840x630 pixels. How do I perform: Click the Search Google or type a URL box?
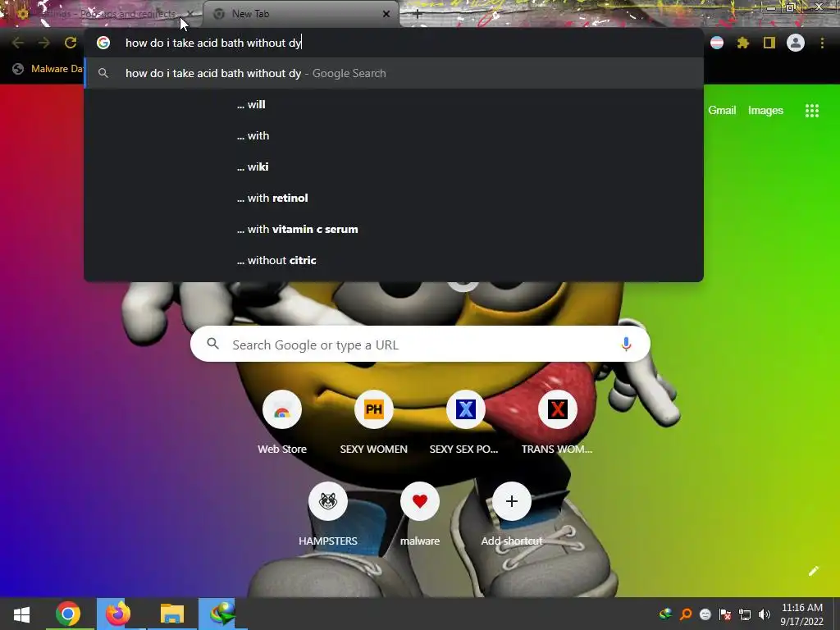pyautogui.click(x=420, y=345)
